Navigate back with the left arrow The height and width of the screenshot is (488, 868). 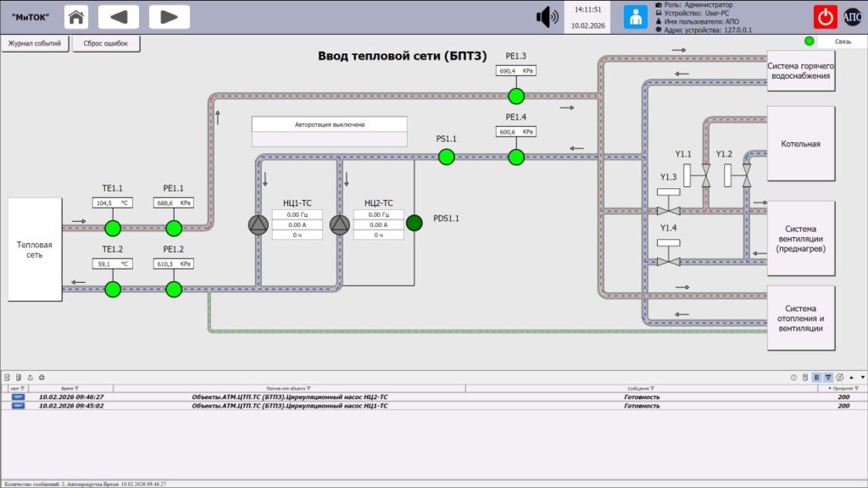pos(119,17)
